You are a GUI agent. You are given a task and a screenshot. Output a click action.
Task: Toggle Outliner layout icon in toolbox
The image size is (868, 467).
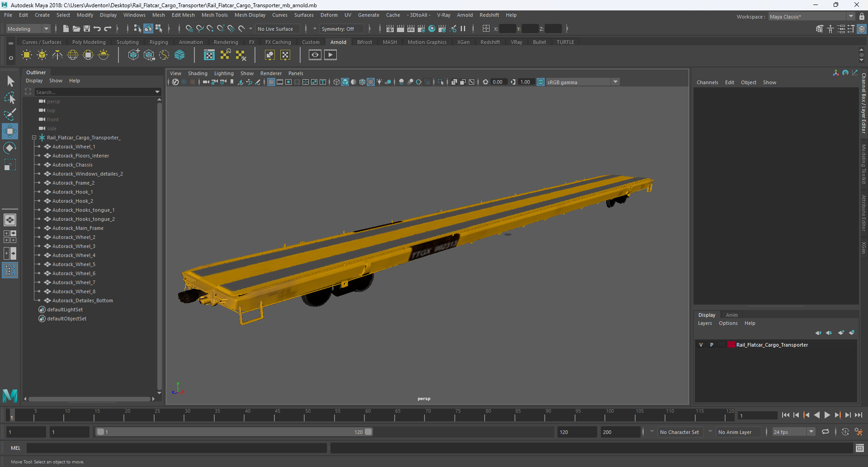[x=10, y=271]
